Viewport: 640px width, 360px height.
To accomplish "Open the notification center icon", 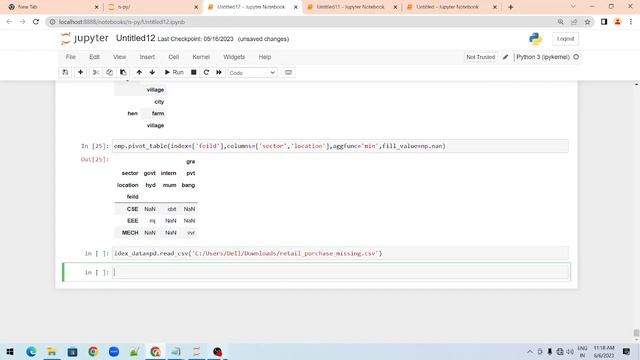I will click(x=626, y=351).
